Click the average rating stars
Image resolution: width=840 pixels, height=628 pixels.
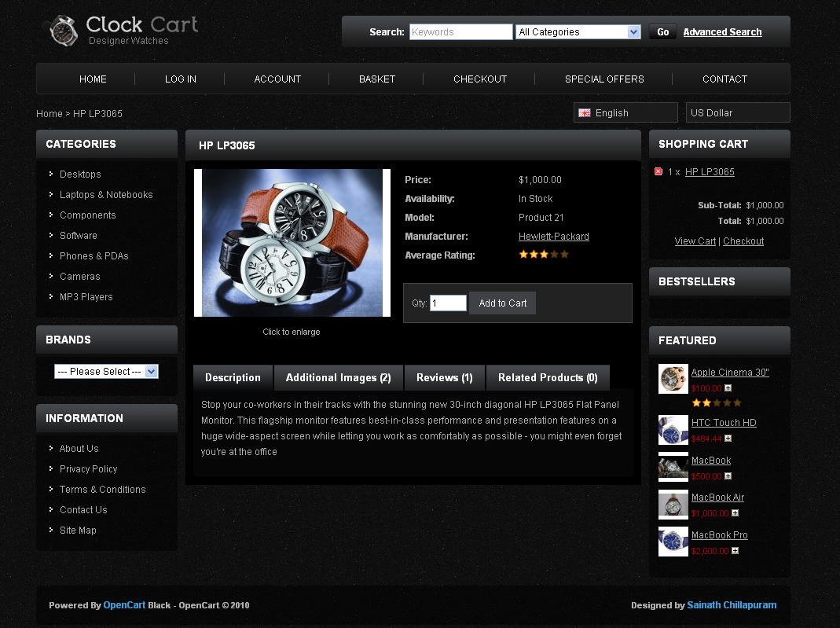pyautogui.click(x=544, y=255)
